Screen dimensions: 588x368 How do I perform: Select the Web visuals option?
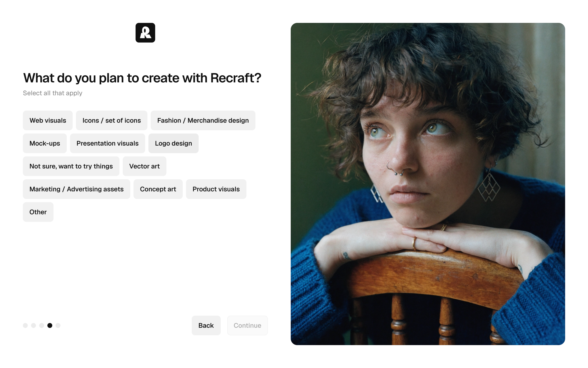48,120
